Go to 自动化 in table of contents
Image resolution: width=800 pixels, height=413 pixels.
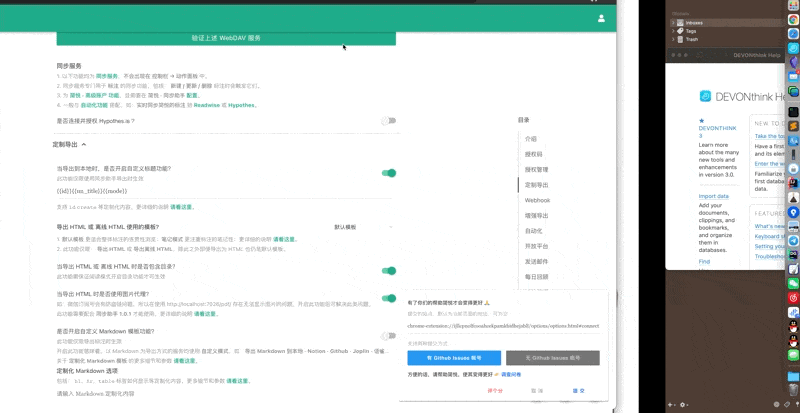(x=533, y=231)
